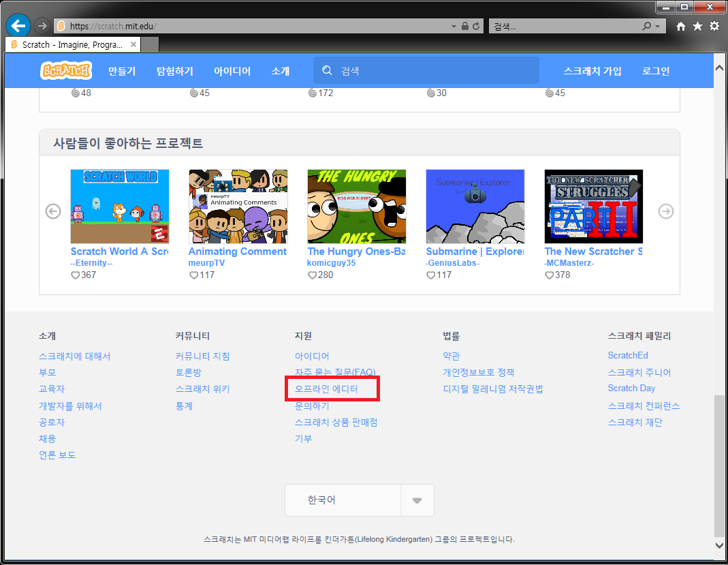Open author -MCMasterz- profile link
The image size is (728, 565).
[x=569, y=263]
